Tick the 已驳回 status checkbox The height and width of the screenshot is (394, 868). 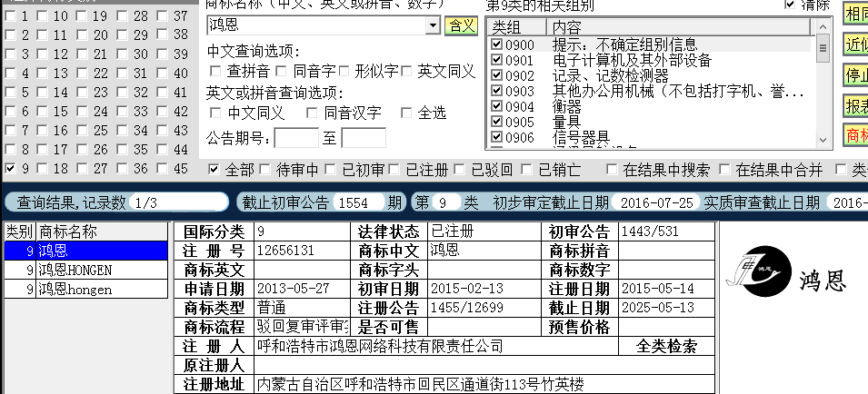(x=460, y=170)
